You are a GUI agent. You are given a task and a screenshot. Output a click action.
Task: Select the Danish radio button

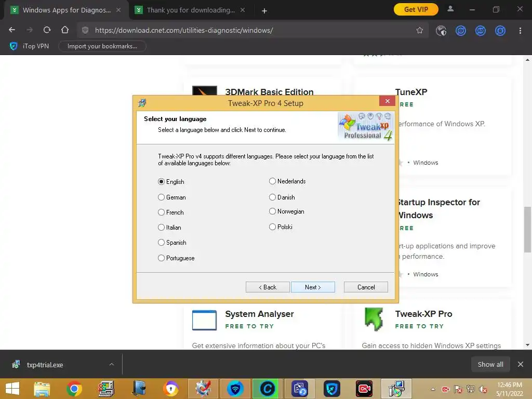tap(272, 197)
